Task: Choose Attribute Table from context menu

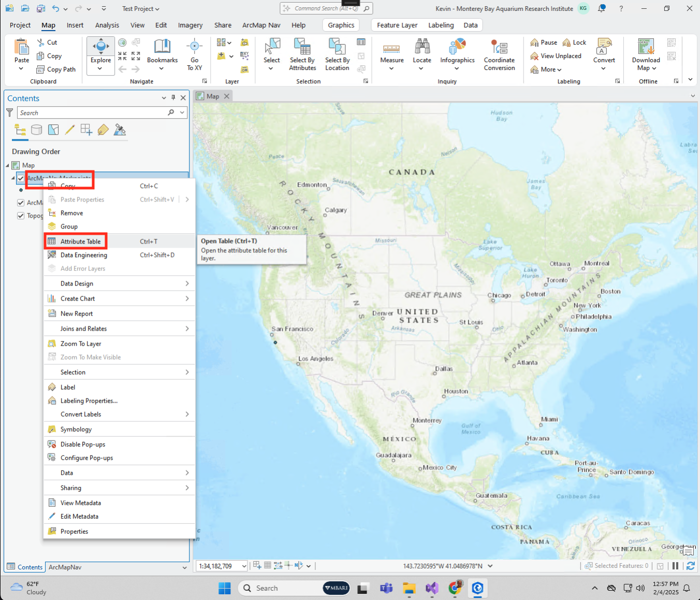Action: tap(80, 241)
